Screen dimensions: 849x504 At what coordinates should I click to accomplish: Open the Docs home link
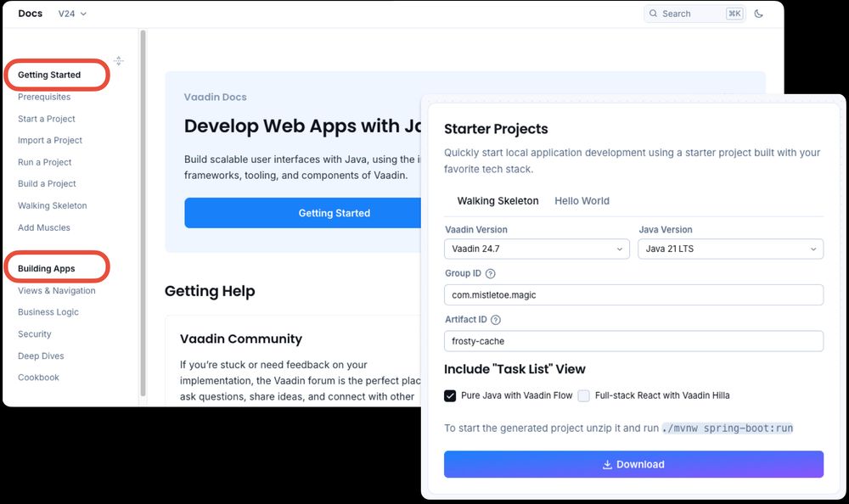(31, 14)
